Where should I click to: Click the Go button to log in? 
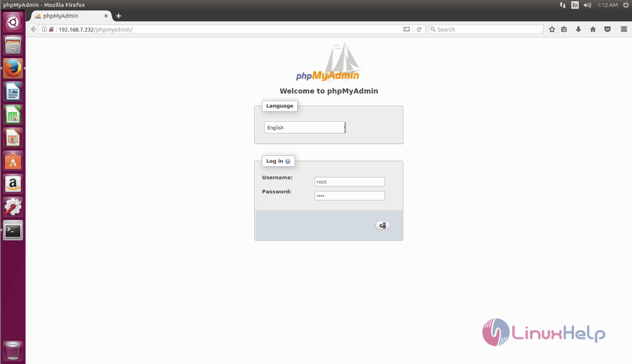tap(383, 225)
